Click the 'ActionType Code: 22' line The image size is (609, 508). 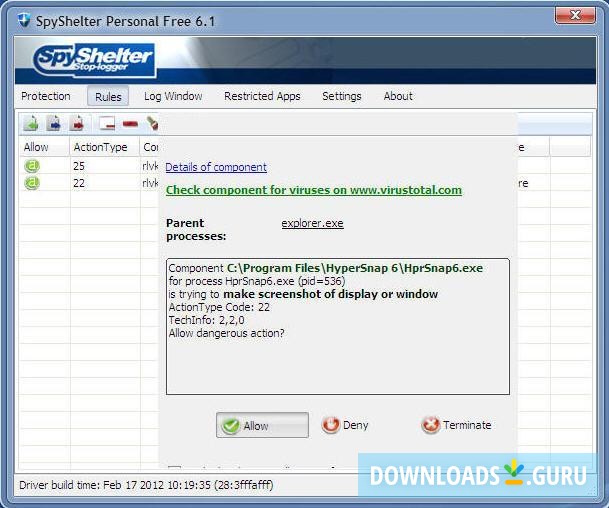[219, 307]
